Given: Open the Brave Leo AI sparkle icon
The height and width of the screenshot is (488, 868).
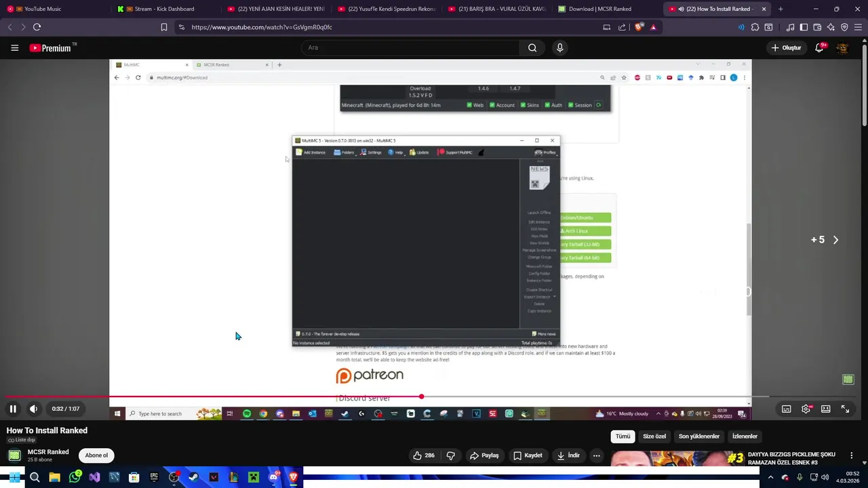Looking at the screenshot, I should point(831,27).
